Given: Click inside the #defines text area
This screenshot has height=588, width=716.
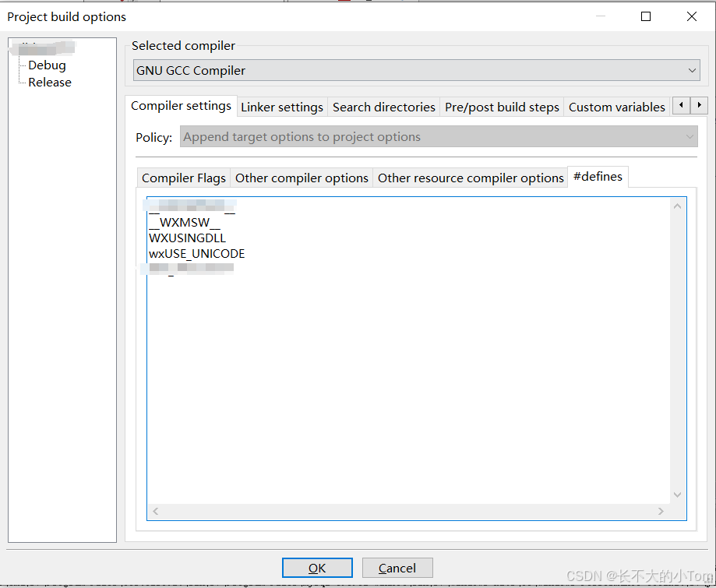Looking at the screenshot, I should (390, 350).
